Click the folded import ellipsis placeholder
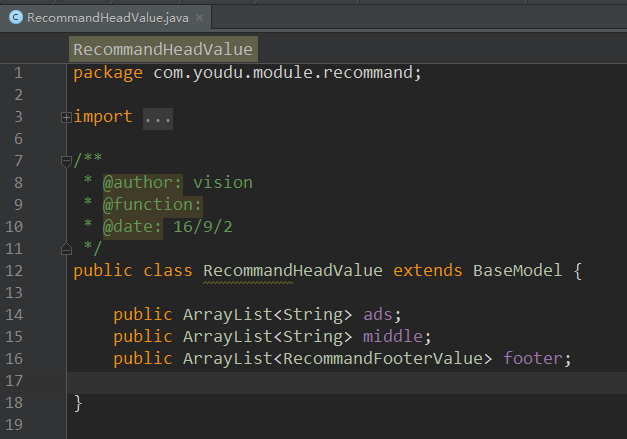This screenshot has height=439, width=627. [157, 117]
